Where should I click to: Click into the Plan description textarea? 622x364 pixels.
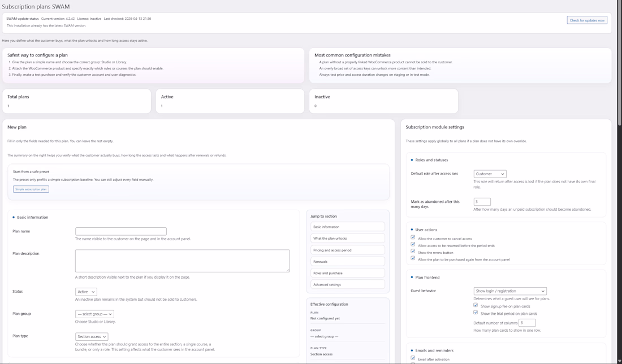tap(182, 261)
